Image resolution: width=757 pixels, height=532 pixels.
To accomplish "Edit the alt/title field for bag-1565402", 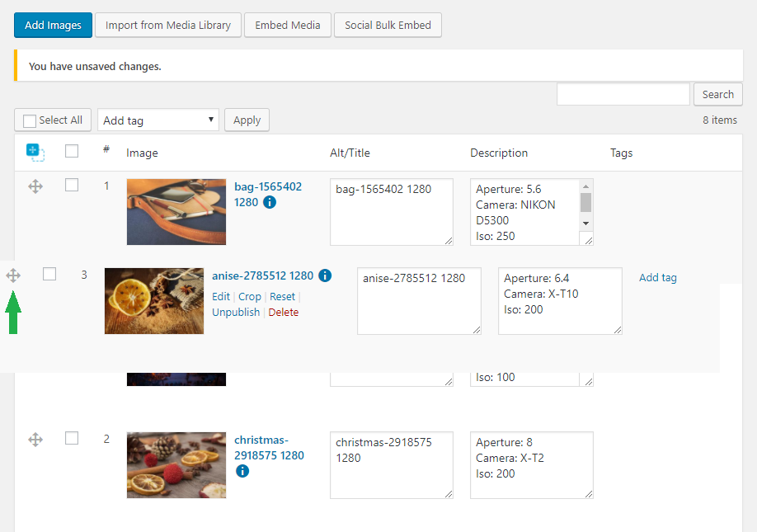I will pyautogui.click(x=392, y=212).
